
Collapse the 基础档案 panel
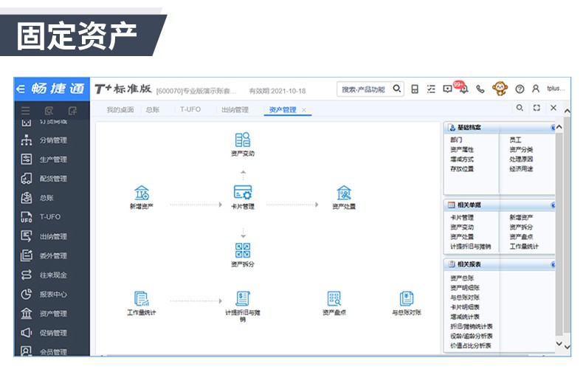point(553,128)
